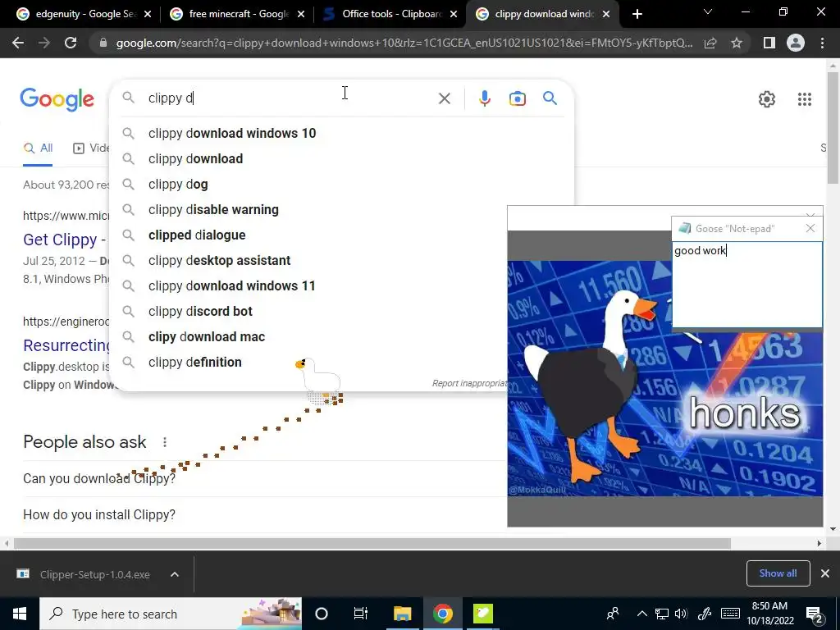Click the horizontal page scrollbar
Viewport: 840px width, 630px height.
pos(372,544)
